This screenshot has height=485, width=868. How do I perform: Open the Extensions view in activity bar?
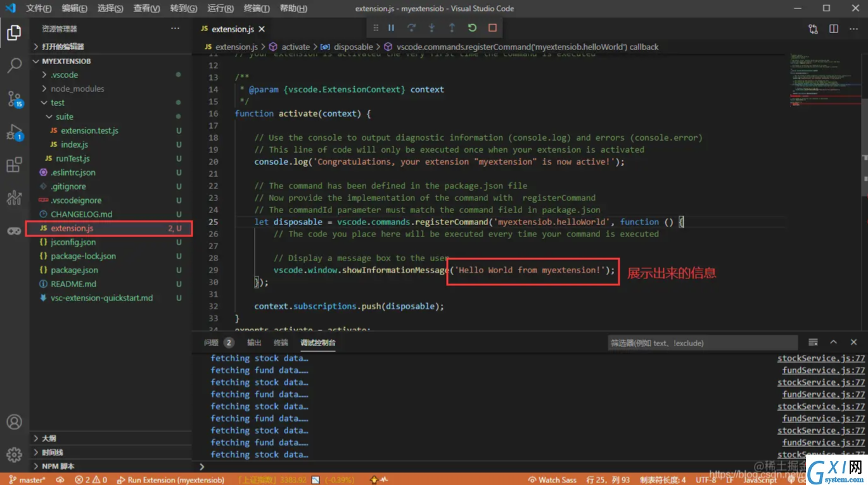pyautogui.click(x=14, y=165)
